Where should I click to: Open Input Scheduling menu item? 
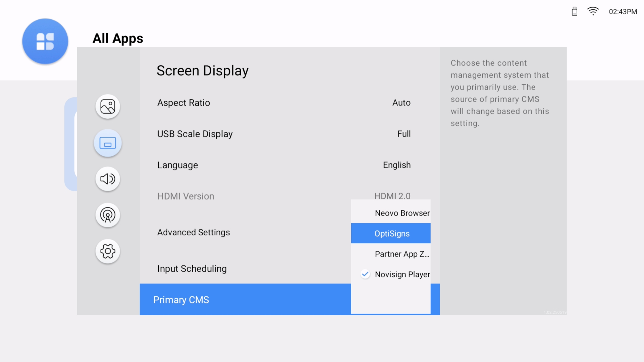[x=192, y=268]
